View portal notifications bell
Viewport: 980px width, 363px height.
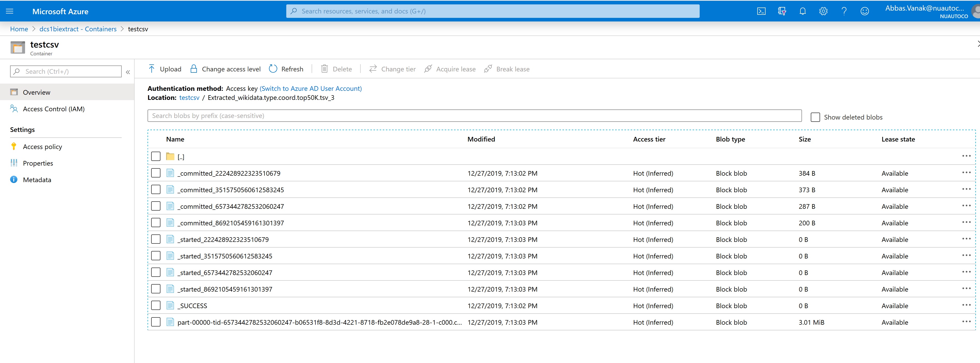[x=803, y=11]
